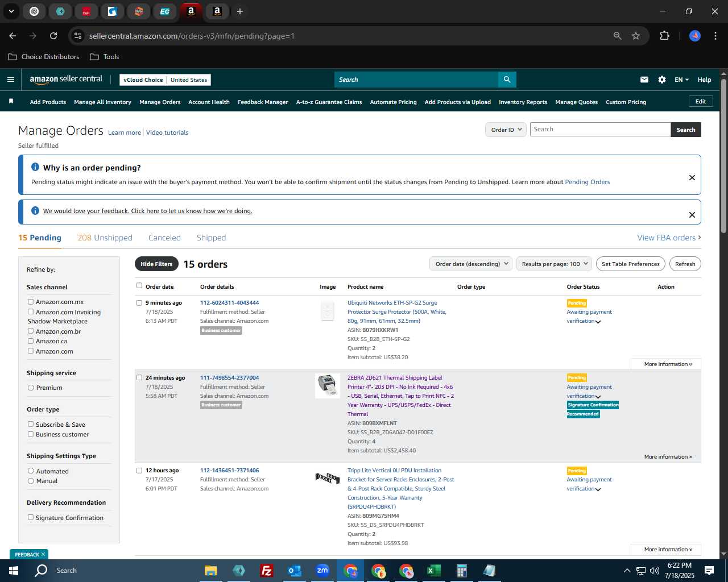Reload the page with browser refresh icon
The height and width of the screenshot is (582, 728).
click(53, 36)
